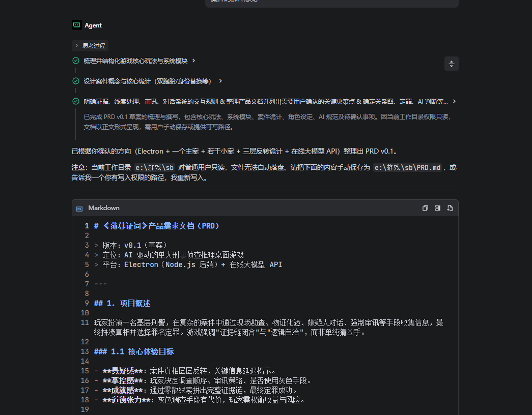532x415 pixels.
Task: Click code line 平台：Electron（Node.js 后端）
Action: 188,265
